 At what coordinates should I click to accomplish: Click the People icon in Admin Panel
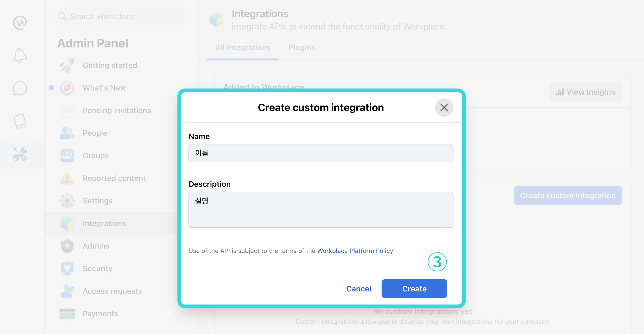point(67,133)
